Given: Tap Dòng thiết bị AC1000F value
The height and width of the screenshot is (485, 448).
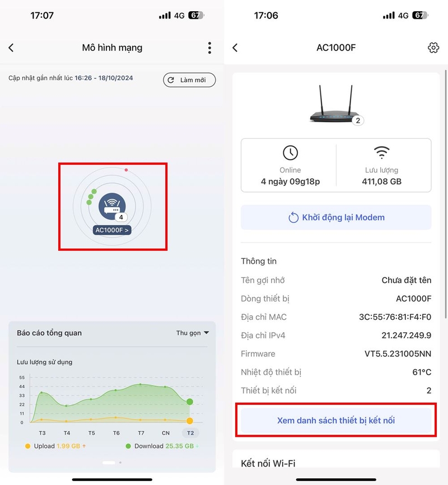Looking at the screenshot, I should (x=413, y=299).
